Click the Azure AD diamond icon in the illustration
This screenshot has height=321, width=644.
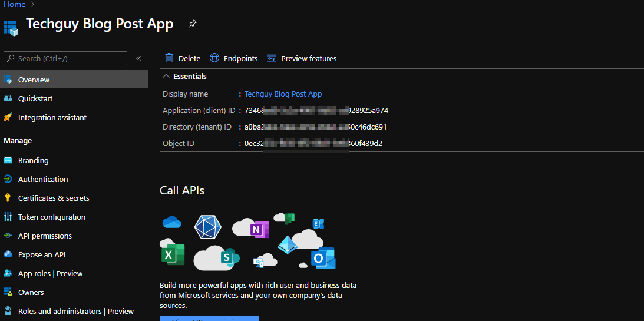[288, 244]
